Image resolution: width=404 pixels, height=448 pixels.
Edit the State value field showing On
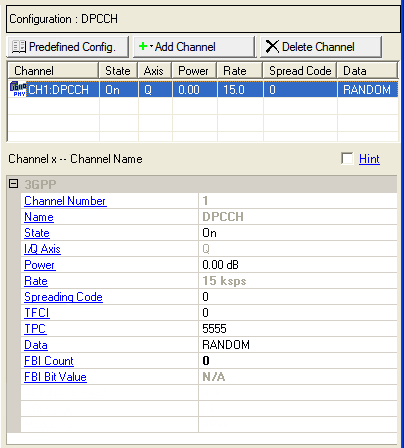[298, 233]
